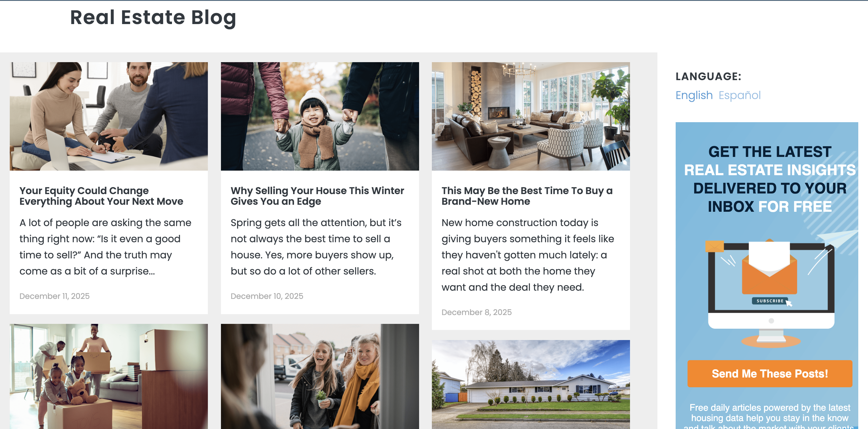
Task: Open 'Your Equity Could Change Everything' article title
Action: click(101, 196)
